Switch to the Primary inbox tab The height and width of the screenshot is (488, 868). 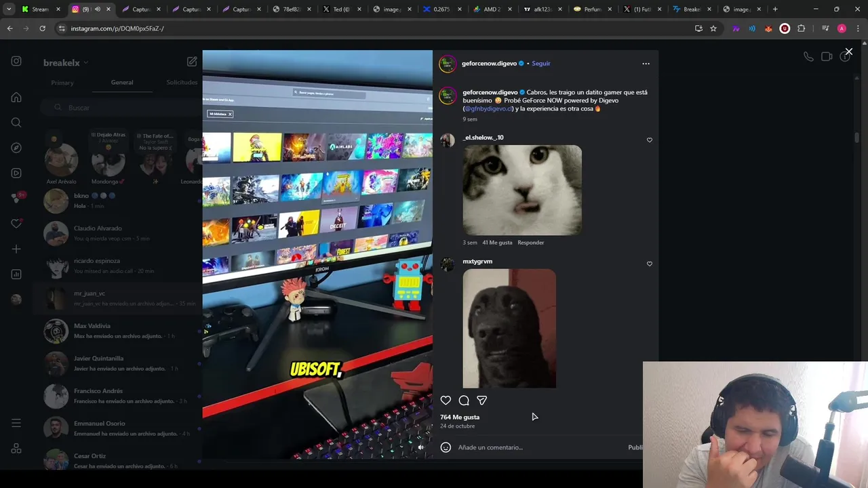point(62,83)
